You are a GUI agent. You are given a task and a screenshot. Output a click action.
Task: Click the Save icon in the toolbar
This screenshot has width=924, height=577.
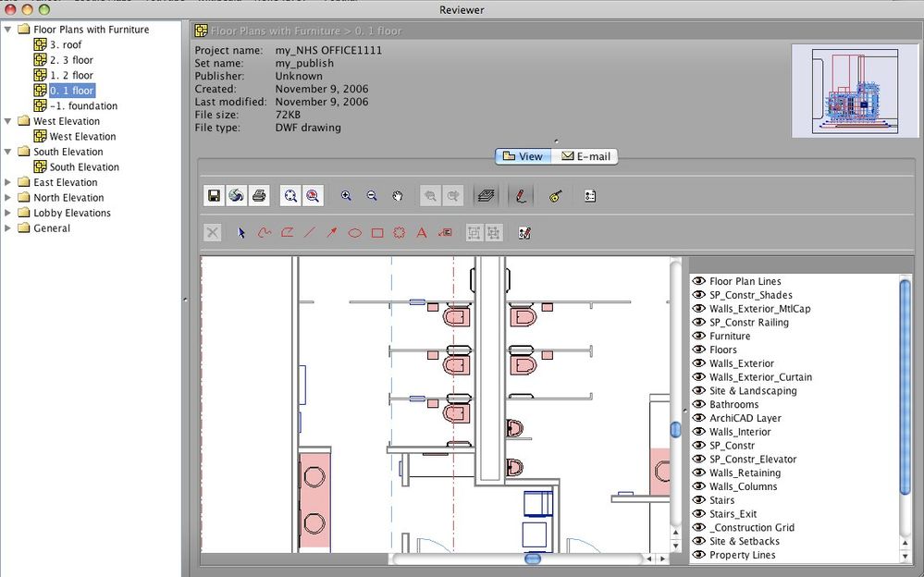[x=215, y=196]
